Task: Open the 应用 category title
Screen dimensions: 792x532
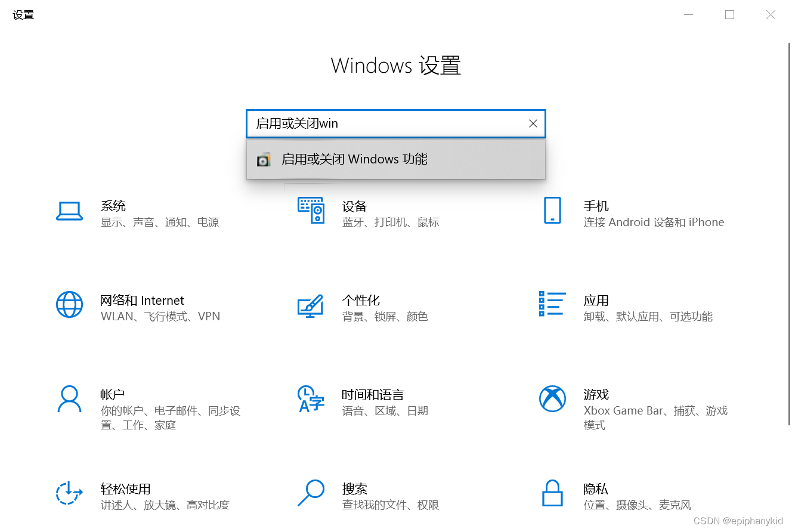Action: (596, 300)
